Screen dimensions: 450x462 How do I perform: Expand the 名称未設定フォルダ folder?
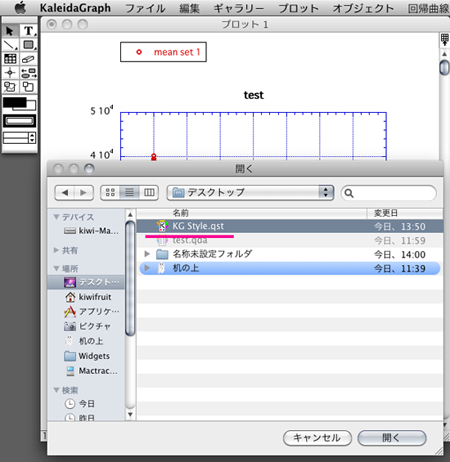click(x=147, y=254)
